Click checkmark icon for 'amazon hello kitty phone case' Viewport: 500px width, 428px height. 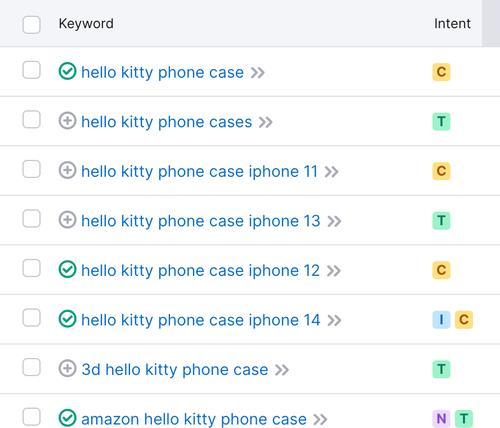tap(67, 418)
